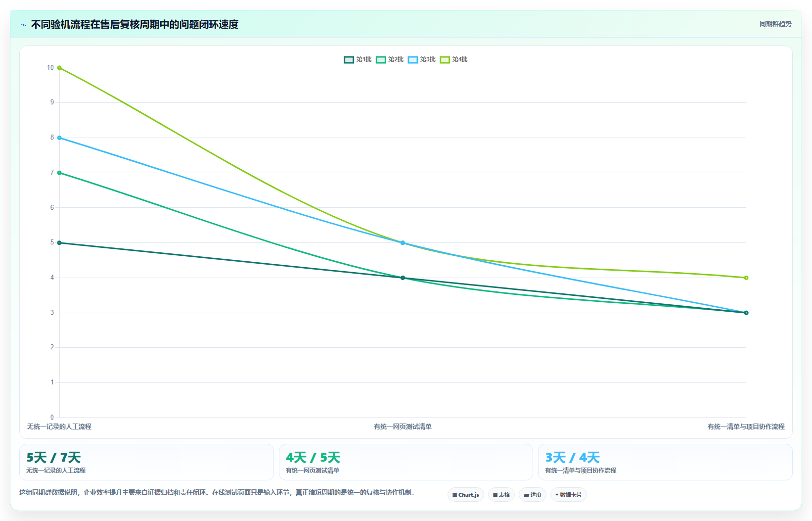Click 第4批 end point at value 4
The height and width of the screenshot is (521, 812).
click(x=746, y=278)
